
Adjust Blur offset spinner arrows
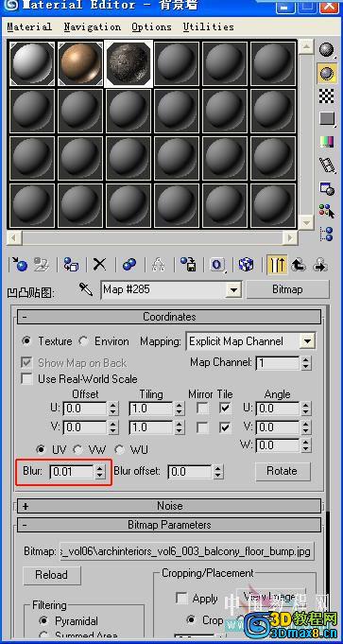(x=218, y=472)
